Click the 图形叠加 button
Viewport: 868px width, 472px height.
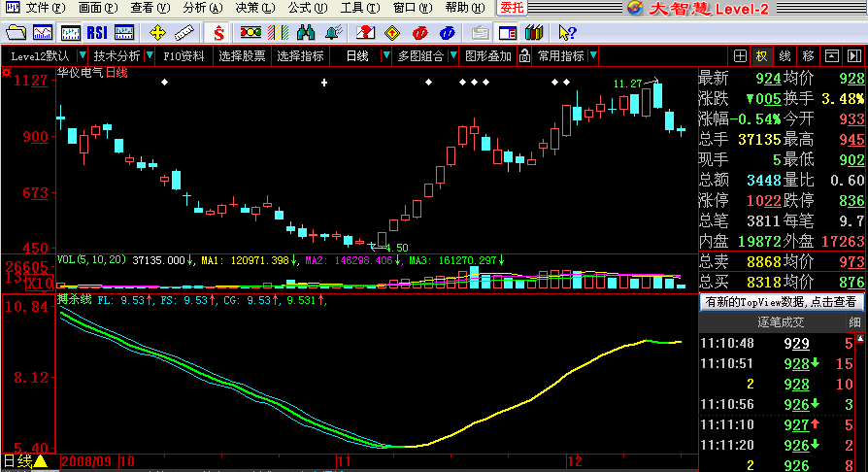click(488, 56)
